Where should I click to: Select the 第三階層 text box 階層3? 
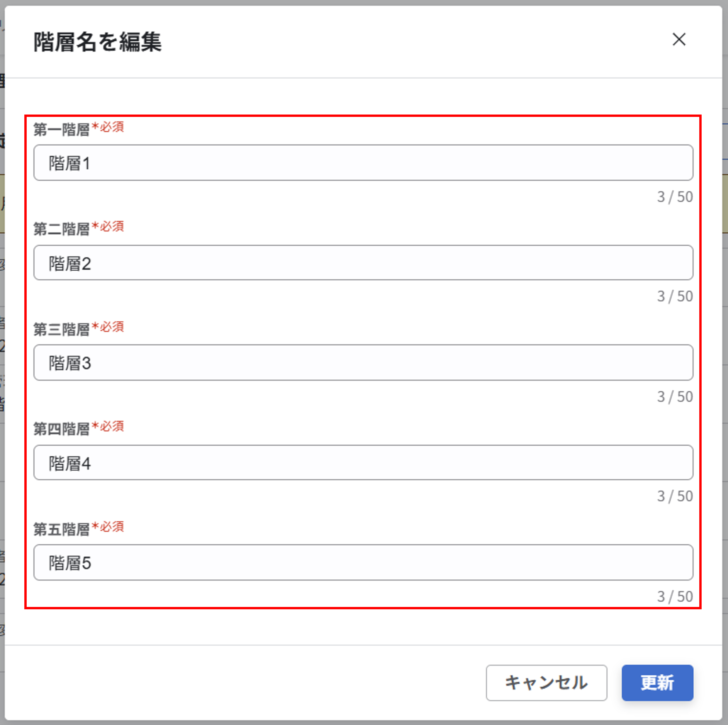click(x=363, y=362)
